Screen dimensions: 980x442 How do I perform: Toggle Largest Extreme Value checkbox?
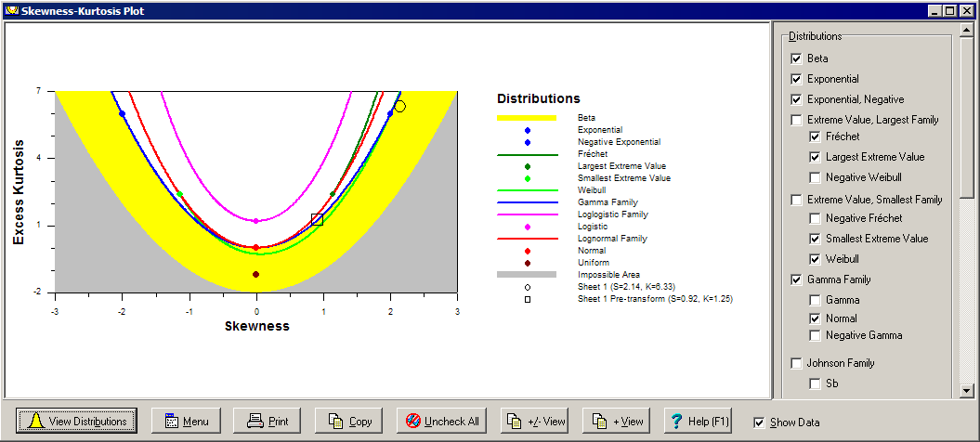(x=815, y=157)
